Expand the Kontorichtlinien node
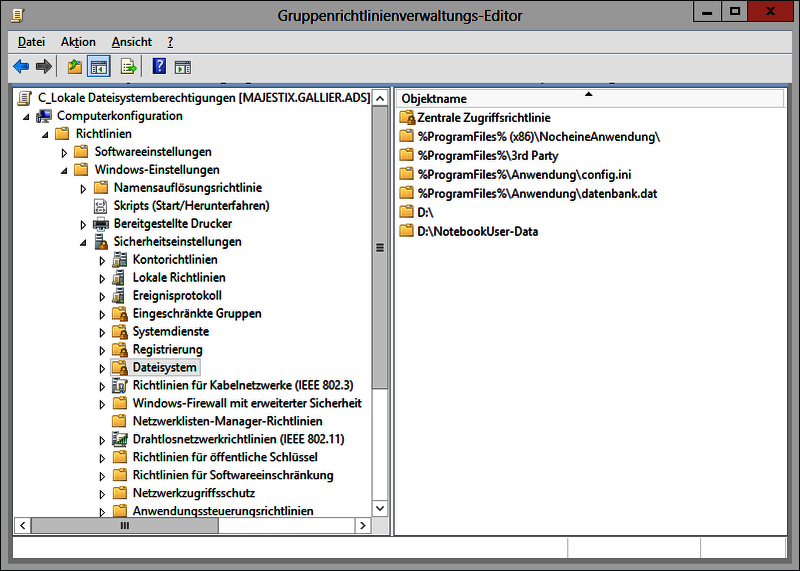This screenshot has width=800, height=571. (x=102, y=261)
